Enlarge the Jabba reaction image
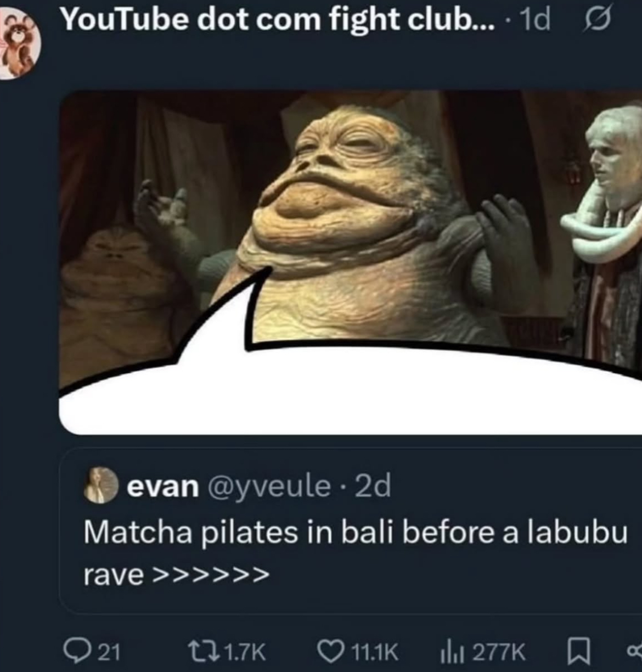 (351, 262)
